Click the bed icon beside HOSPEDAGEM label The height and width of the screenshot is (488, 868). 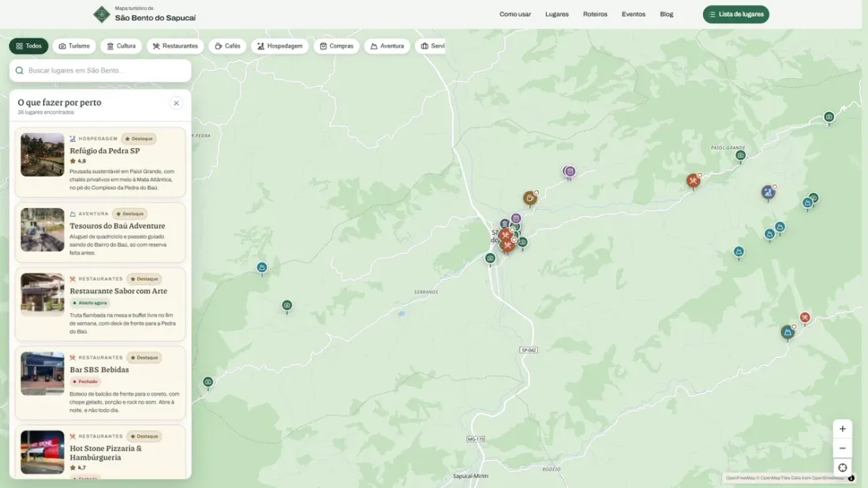click(73, 139)
